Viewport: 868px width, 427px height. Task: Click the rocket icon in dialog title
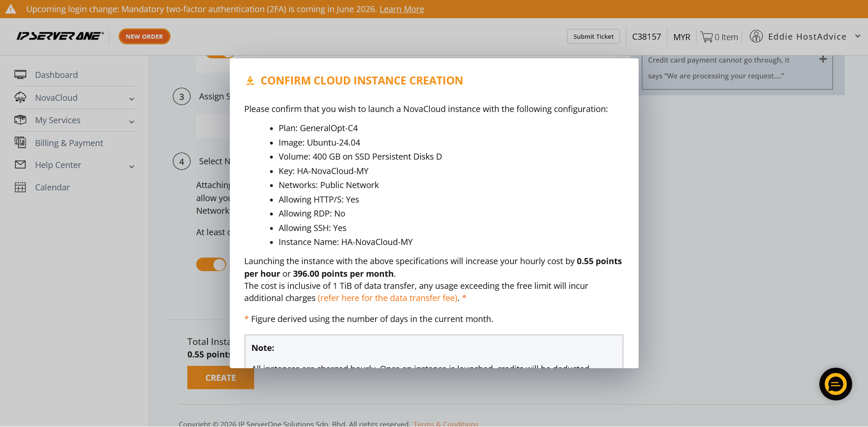click(x=250, y=81)
